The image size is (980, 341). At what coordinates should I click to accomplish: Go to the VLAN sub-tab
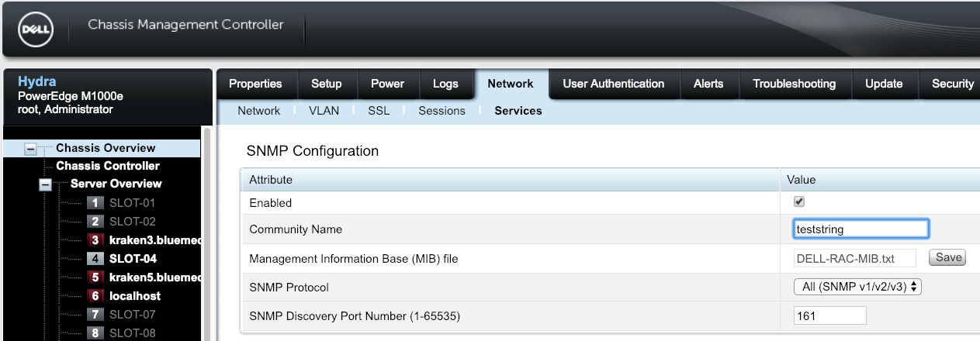coord(324,111)
